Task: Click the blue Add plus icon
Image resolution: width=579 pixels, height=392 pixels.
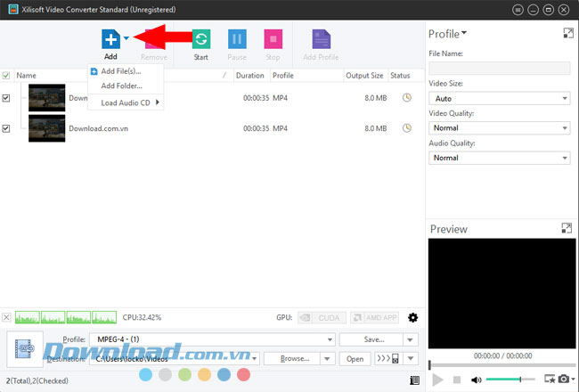Action: point(110,39)
